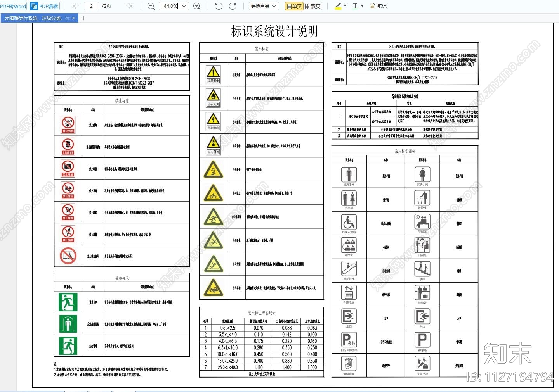Click the 禁止标志 table heading
559x392 pixels.
click(122, 101)
